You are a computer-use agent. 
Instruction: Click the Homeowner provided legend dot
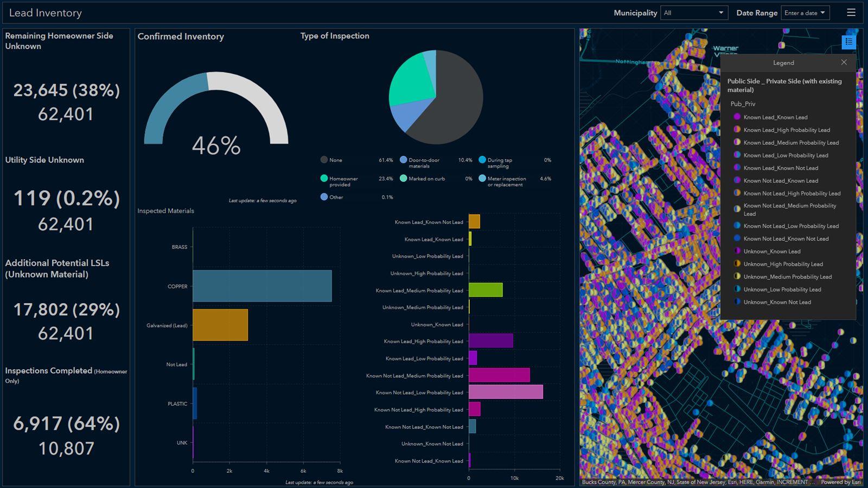(324, 178)
